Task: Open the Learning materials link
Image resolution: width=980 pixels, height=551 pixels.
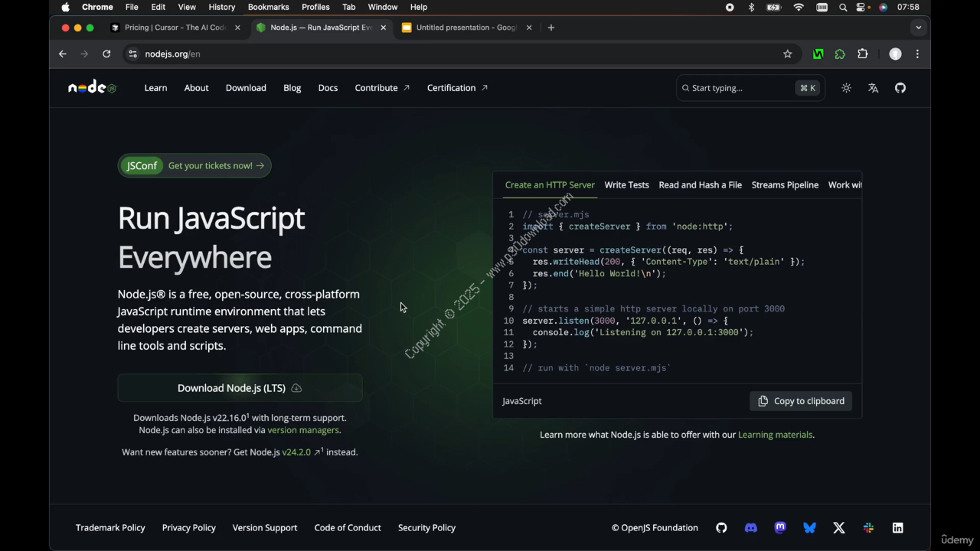Action: click(x=775, y=435)
